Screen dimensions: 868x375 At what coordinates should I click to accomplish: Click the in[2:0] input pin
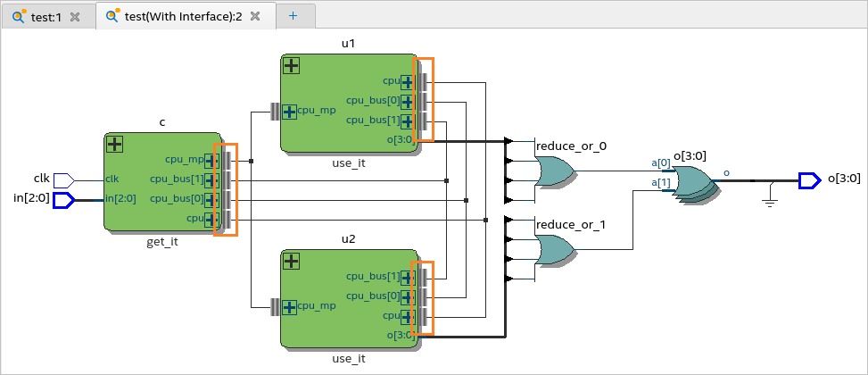pyautogui.click(x=63, y=200)
